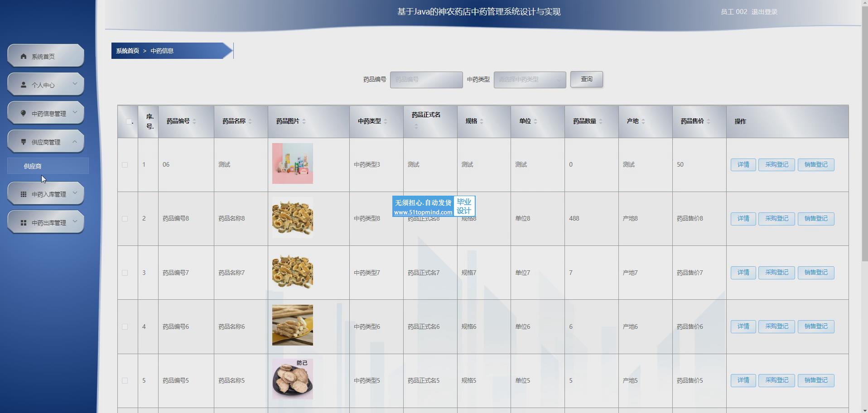Open the 中药类型 filter dropdown
The image size is (868, 413).
(x=530, y=80)
